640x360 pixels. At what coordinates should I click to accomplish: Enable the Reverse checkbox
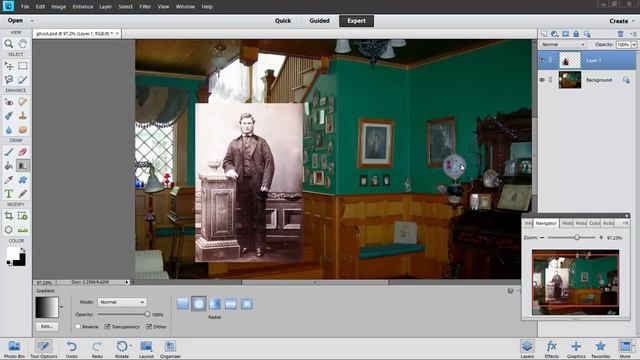pyautogui.click(x=78, y=327)
